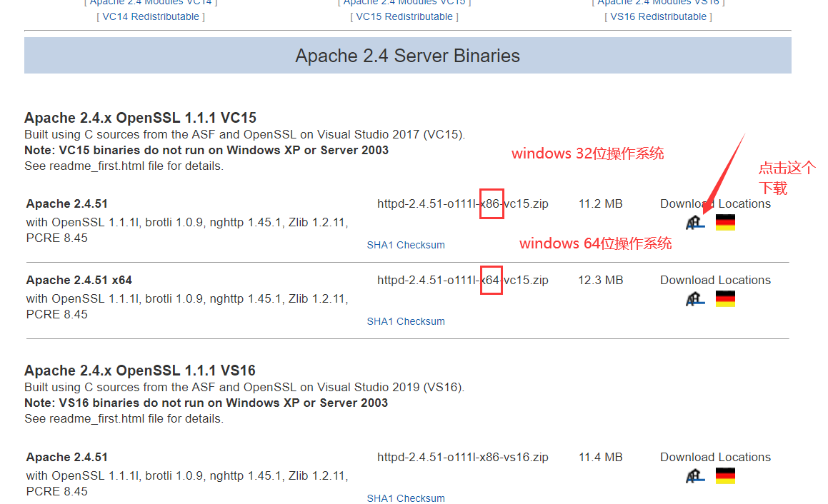Open SHA1 Checksum for Apache 2.4.51 VC15 x86

coord(406,245)
